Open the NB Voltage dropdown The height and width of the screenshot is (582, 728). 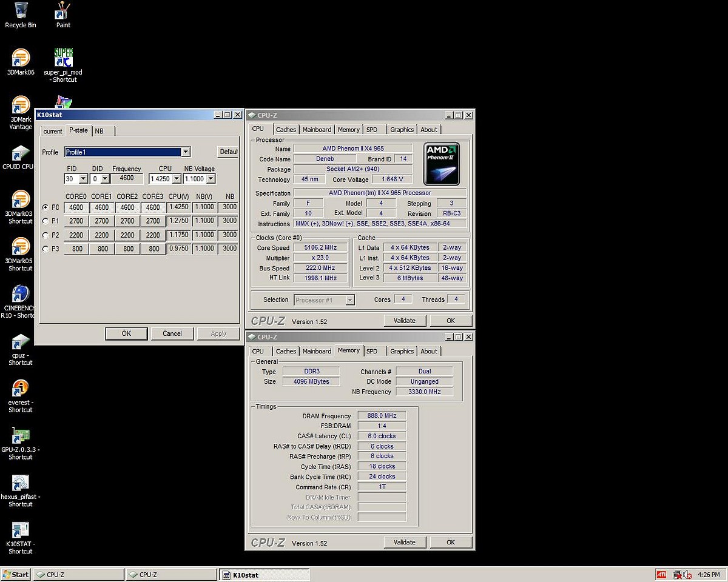pyautogui.click(x=211, y=179)
